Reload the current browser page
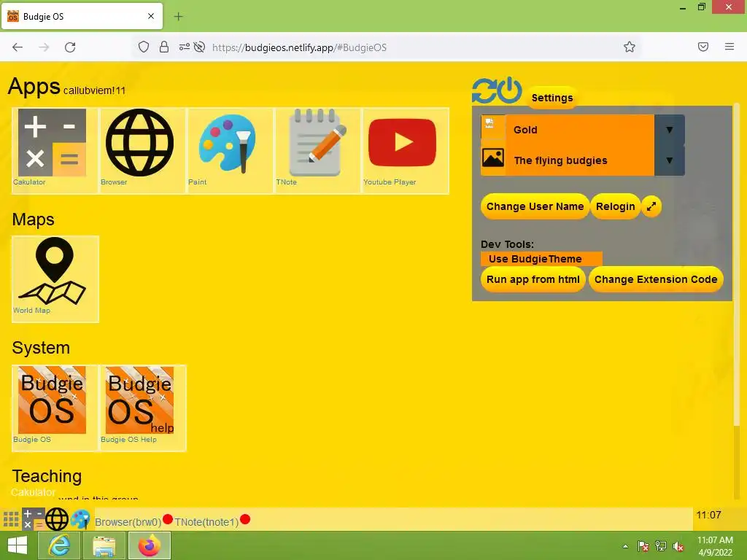747x560 pixels. tap(70, 47)
